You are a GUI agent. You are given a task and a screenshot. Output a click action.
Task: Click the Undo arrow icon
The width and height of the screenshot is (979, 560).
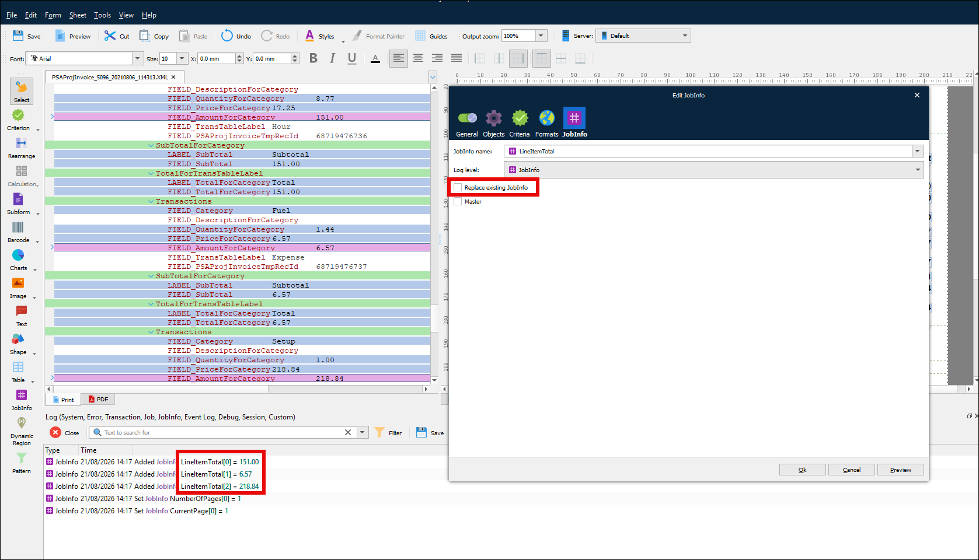click(x=227, y=36)
